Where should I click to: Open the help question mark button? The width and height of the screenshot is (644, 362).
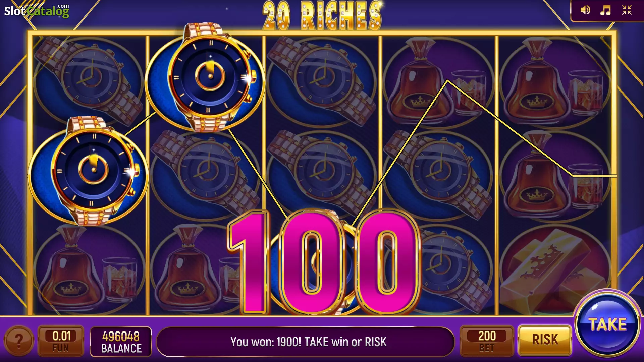pyautogui.click(x=19, y=341)
